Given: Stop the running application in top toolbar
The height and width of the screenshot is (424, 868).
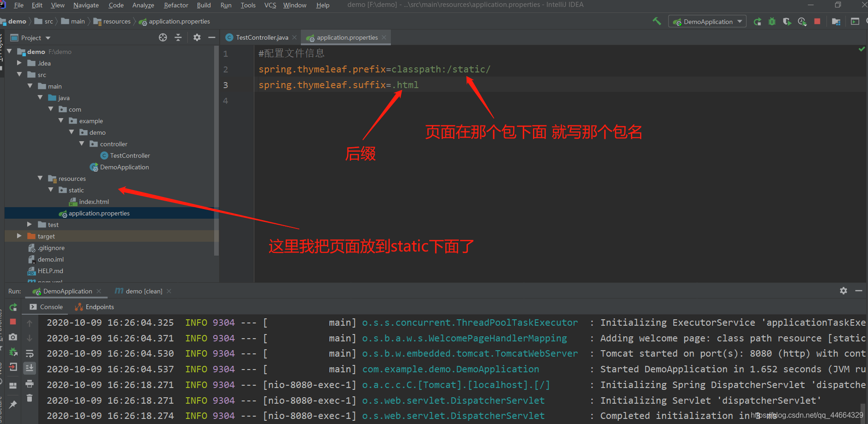Looking at the screenshot, I should (x=817, y=21).
